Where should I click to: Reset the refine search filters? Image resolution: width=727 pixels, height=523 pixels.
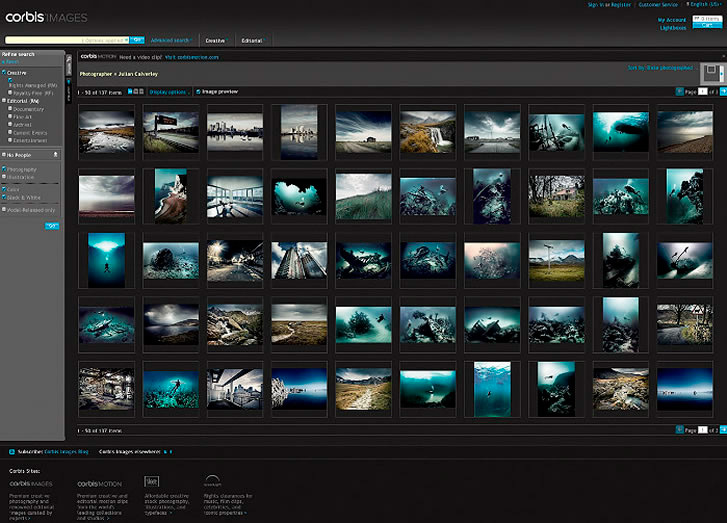11,62
